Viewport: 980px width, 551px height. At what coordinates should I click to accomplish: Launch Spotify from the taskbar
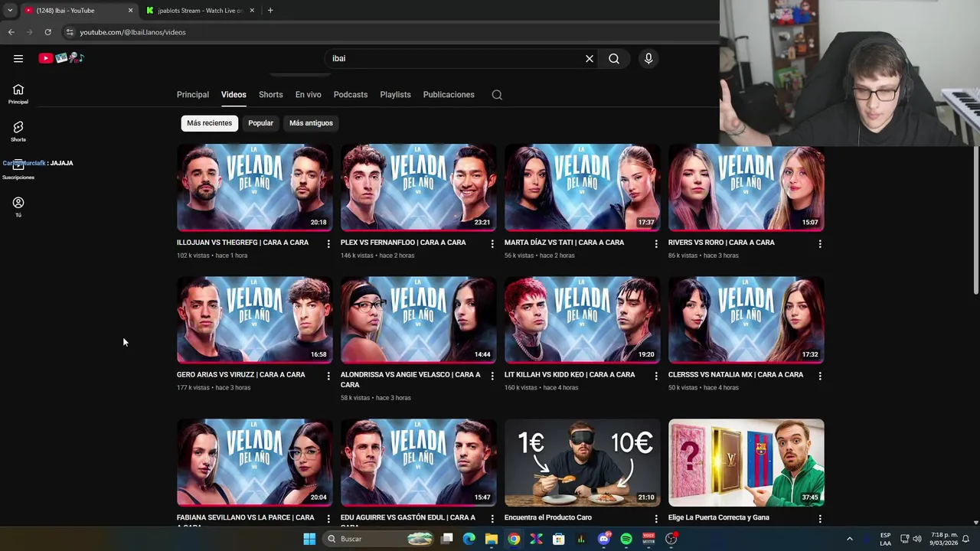tap(626, 539)
